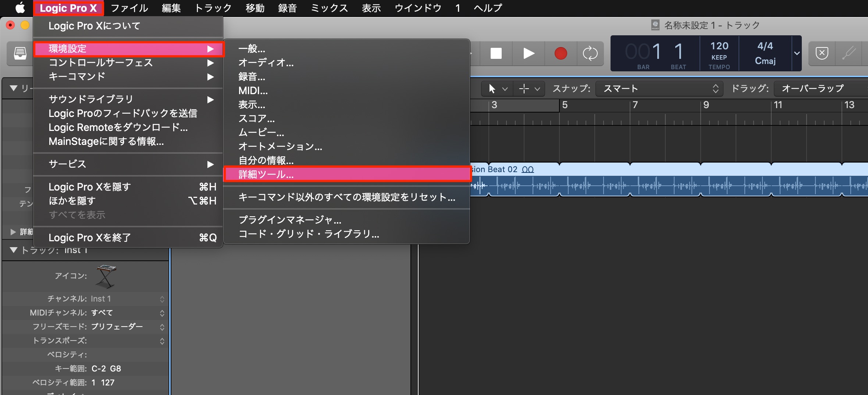868x395 pixels.
Task: Toggle the tuner icon in toolbar
Action: pyautogui.click(x=849, y=53)
